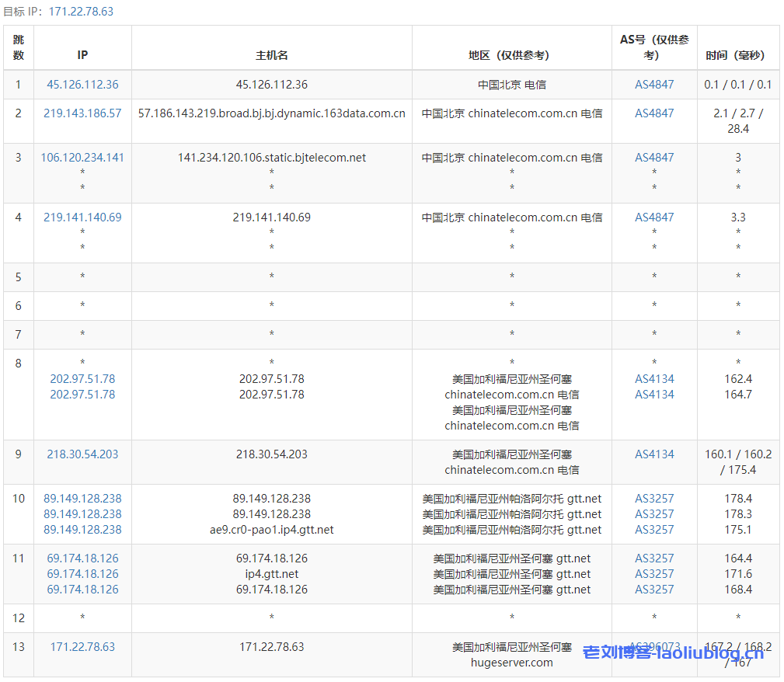This screenshot has width=784, height=682.
Task: Open the AS4134 link in hop 9 row
Action: point(654,454)
